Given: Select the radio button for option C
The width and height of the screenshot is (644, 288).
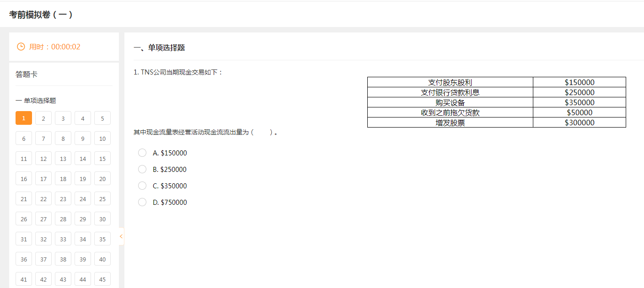Looking at the screenshot, I should (142, 185).
